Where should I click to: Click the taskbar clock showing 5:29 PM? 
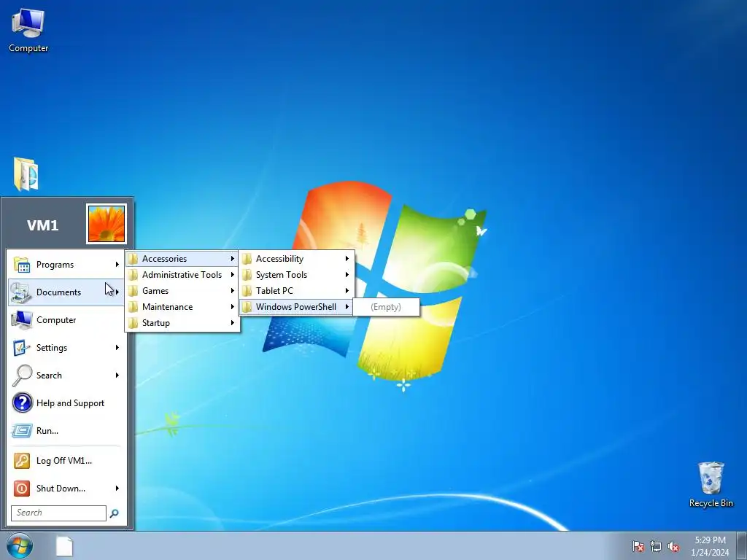710,546
